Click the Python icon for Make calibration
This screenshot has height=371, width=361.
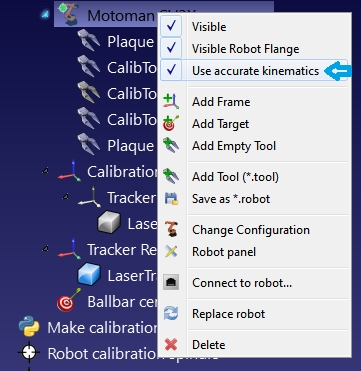(x=29, y=326)
